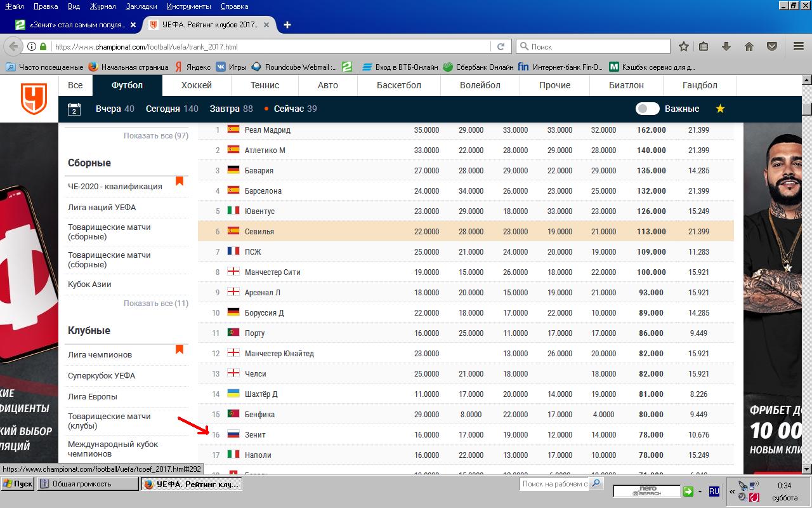
Task: Open the Суперкубок УЕФА link
Action: tap(101, 375)
